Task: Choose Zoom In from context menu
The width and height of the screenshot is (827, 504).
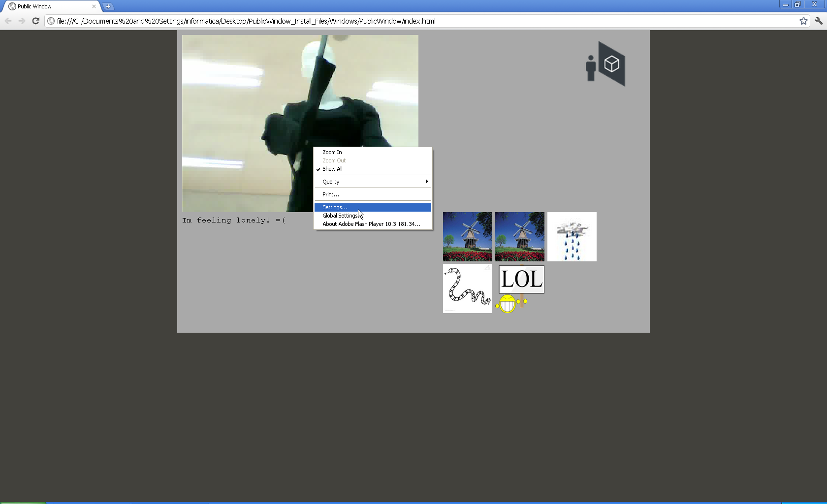Action: click(x=373, y=152)
